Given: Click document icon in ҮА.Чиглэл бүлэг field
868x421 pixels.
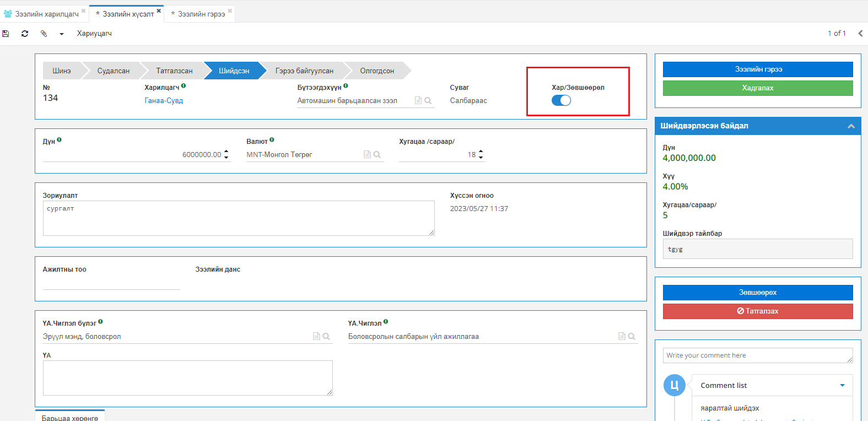Looking at the screenshot, I should coord(316,336).
